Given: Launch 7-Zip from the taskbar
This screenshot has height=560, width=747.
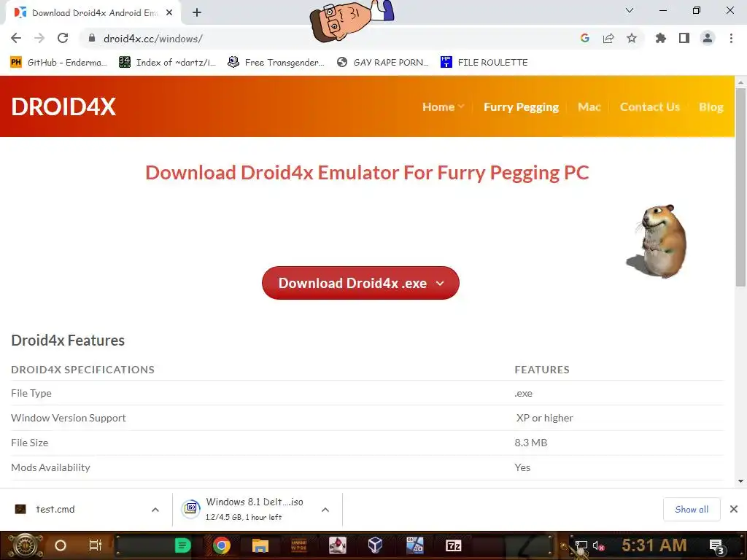Looking at the screenshot, I should (x=453, y=545).
